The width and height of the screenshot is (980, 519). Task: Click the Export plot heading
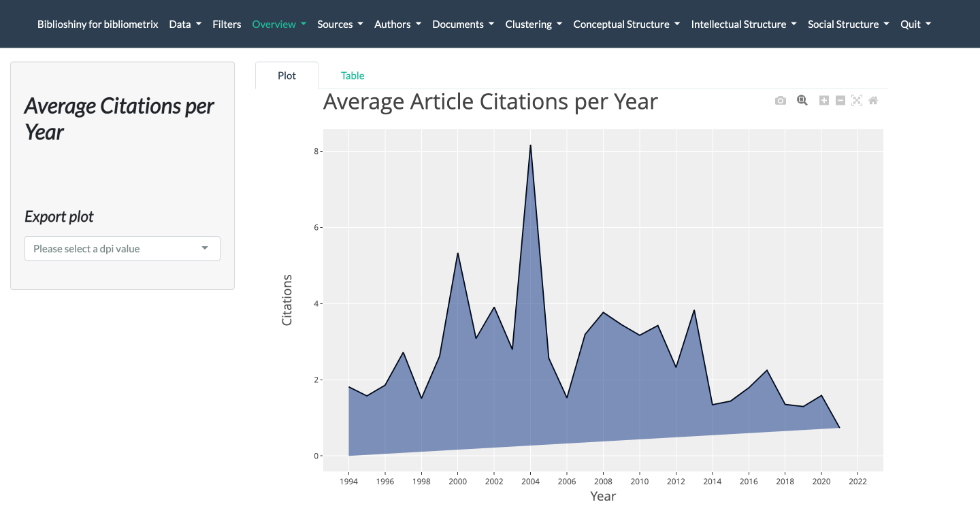(x=59, y=217)
